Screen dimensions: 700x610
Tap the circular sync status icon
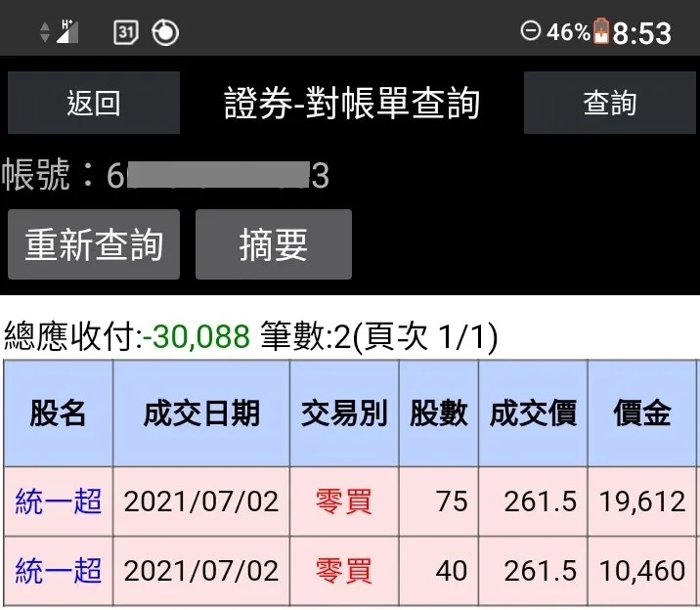pyautogui.click(x=165, y=32)
